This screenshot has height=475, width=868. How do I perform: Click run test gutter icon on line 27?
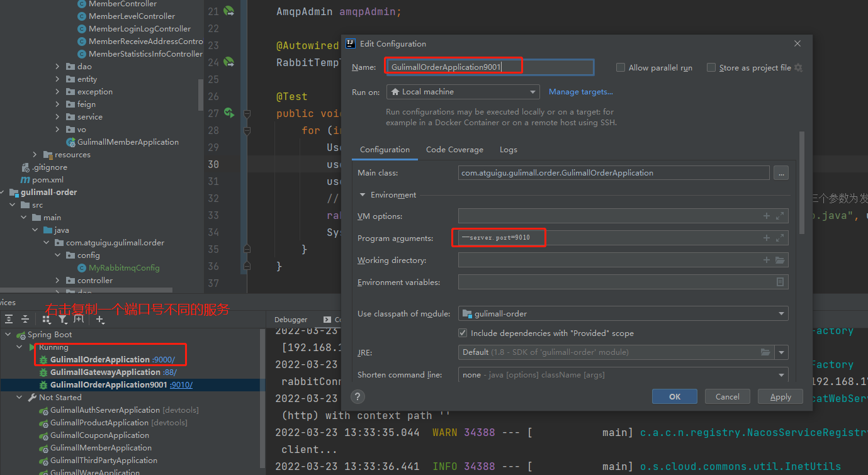(228, 113)
